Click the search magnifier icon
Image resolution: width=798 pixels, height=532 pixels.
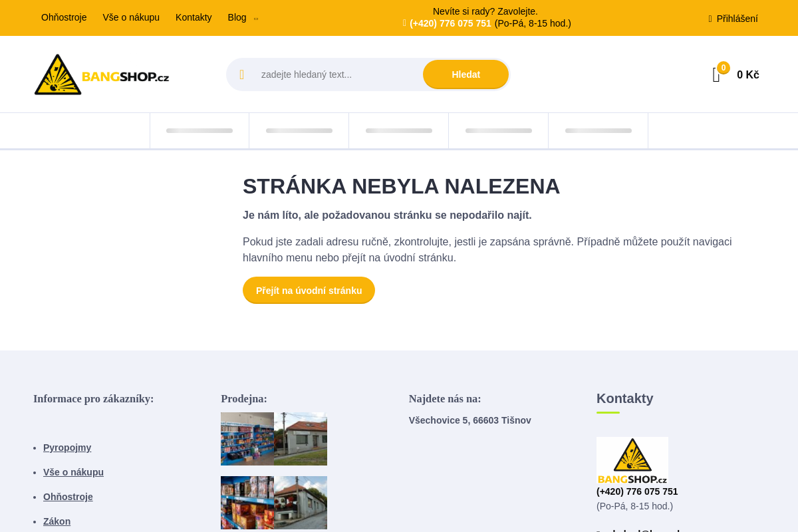tap(242, 74)
